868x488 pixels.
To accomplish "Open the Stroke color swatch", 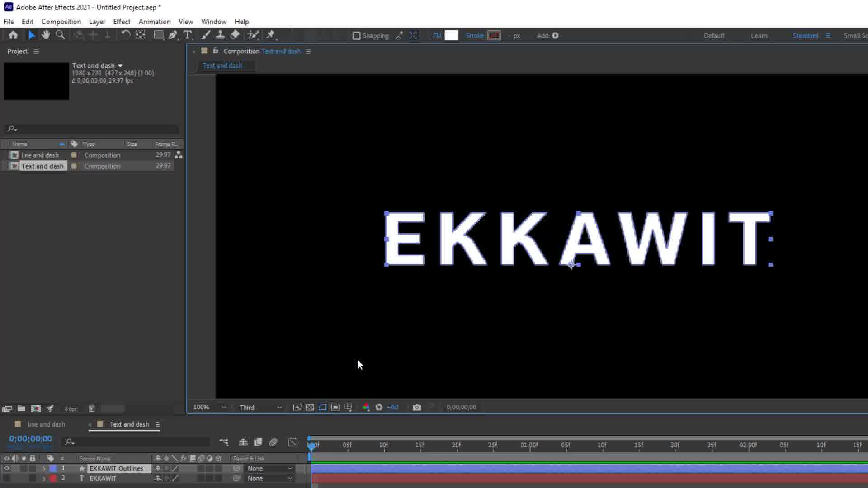I will 494,35.
